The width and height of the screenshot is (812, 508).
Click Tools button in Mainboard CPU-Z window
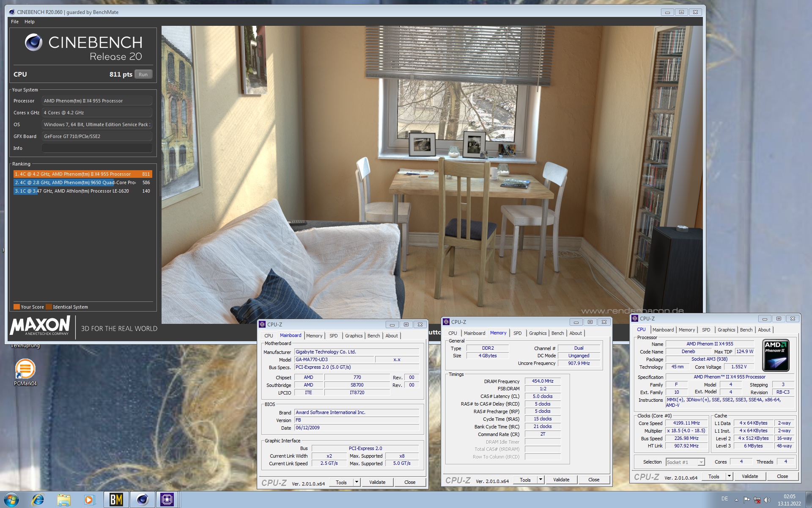tap(341, 482)
